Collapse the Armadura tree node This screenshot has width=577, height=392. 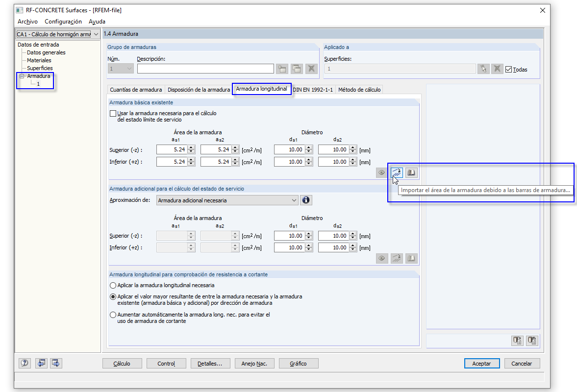pos(22,76)
